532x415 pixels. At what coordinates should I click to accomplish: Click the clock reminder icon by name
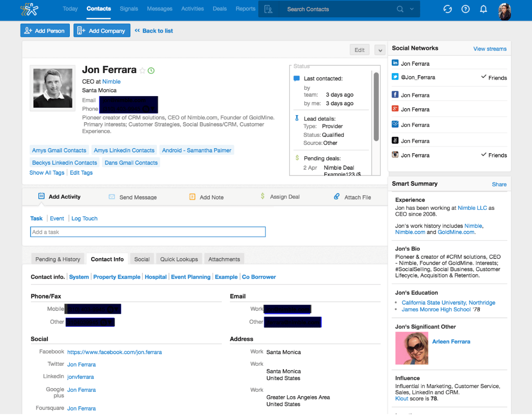(151, 71)
